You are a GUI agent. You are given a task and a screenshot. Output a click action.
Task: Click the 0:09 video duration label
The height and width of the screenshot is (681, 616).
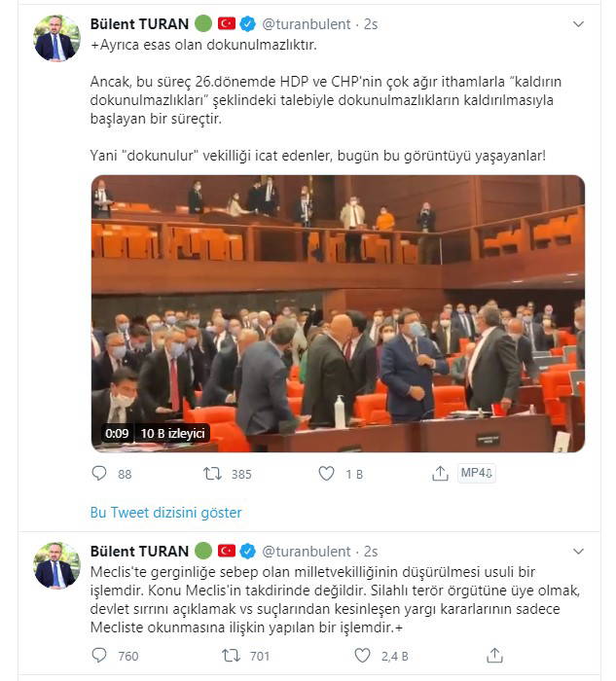pos(117,433)
